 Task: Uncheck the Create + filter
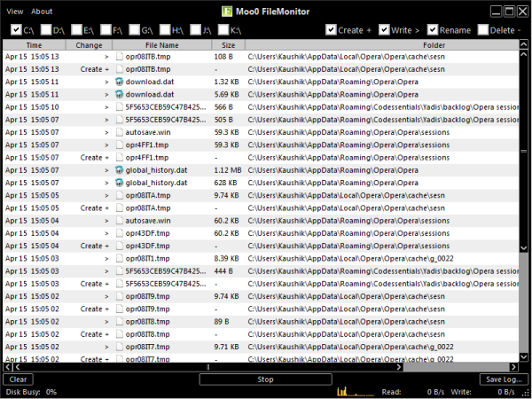coord(331,30)
